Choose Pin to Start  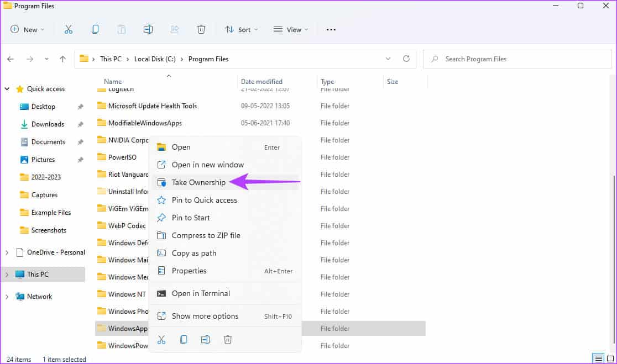[226, 218]
